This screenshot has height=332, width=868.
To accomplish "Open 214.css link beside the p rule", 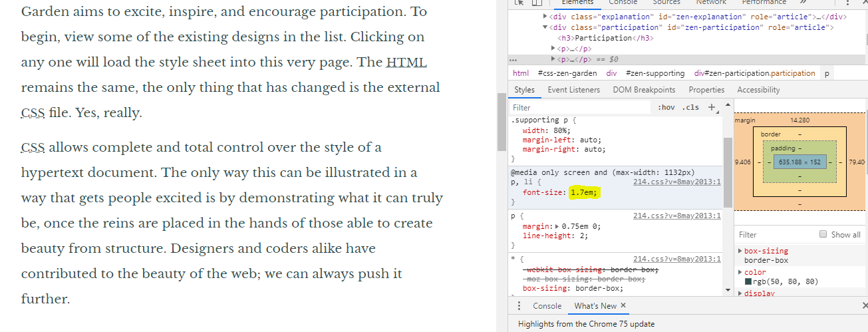I will point(677,216).
